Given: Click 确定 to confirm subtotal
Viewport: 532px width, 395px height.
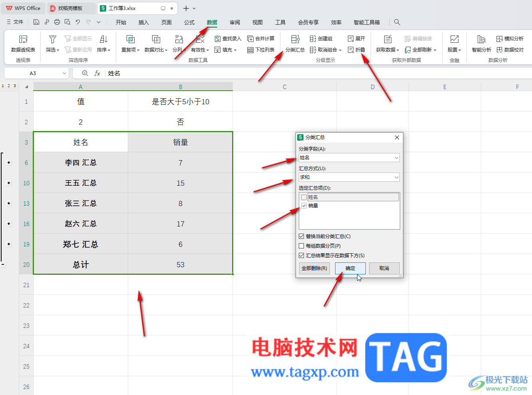Looking at the screenshot, I should pos(350,268).
